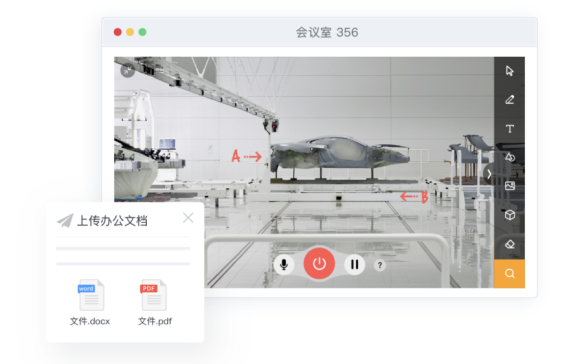
Task: Mute the microphone
Action: (284, 264)
